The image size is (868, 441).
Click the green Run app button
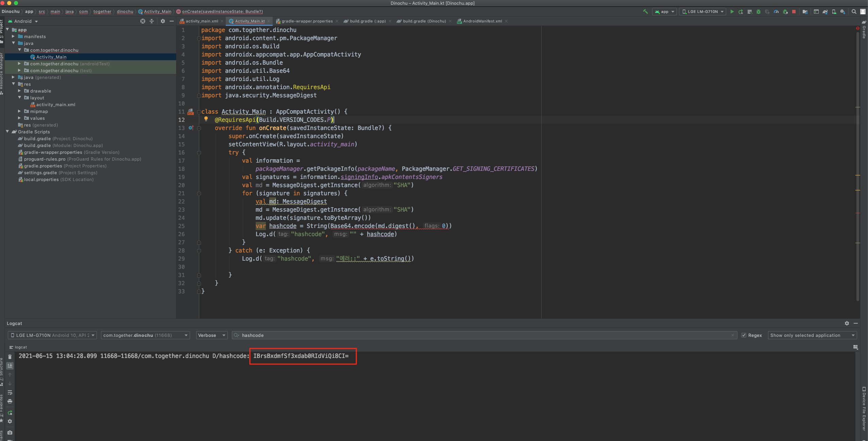coord(732,12)
